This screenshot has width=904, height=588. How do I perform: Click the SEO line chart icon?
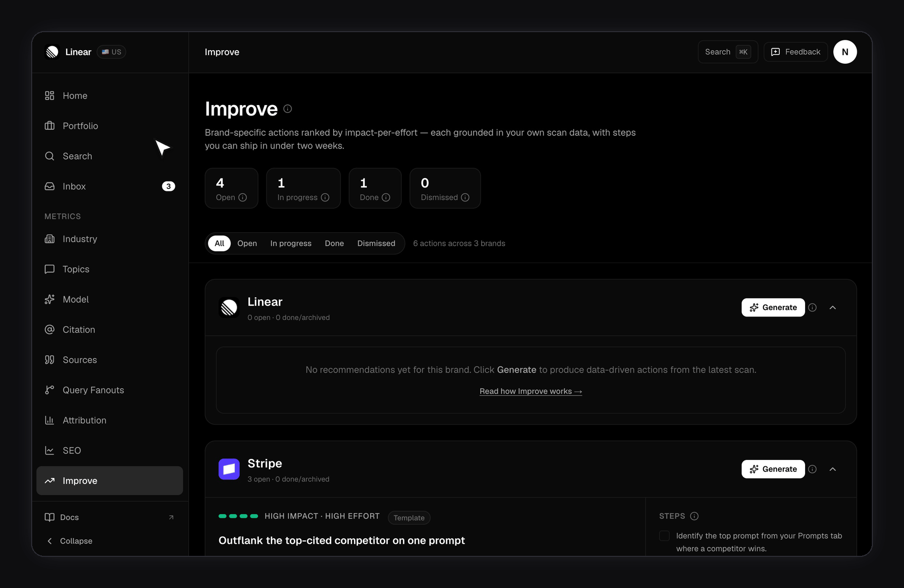point(50,450)
